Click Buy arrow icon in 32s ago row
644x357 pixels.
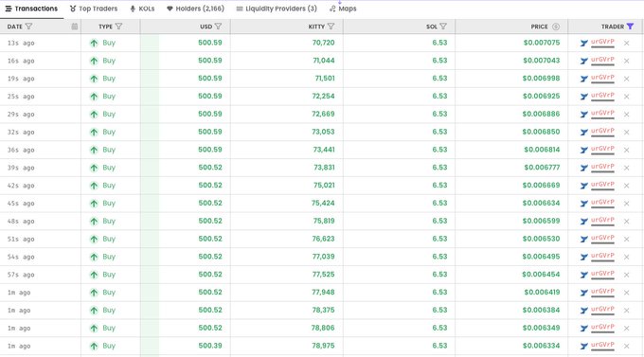[x=94, y=132]
